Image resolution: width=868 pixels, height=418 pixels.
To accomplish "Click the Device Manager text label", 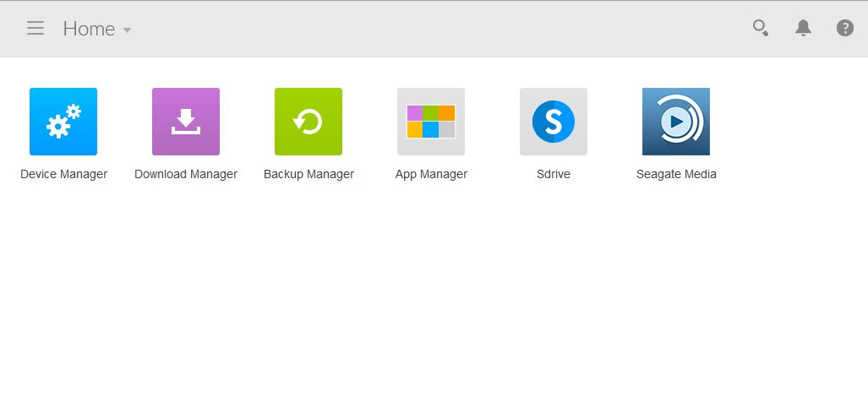I will 63,174.
